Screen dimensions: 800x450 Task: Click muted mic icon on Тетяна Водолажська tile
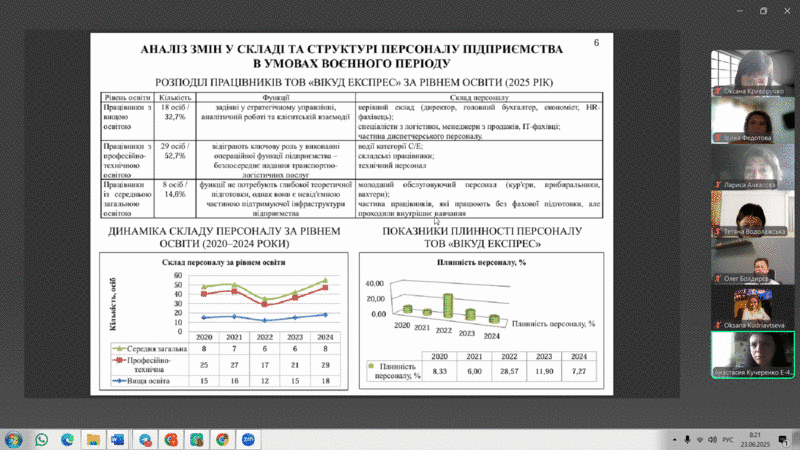[718, 232]
